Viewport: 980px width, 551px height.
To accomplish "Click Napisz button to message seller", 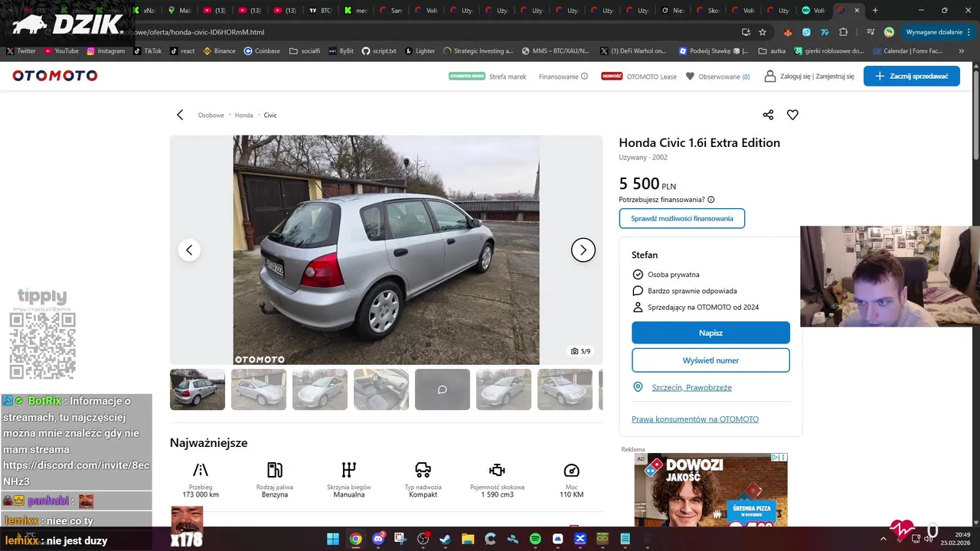I will (710, 333).
